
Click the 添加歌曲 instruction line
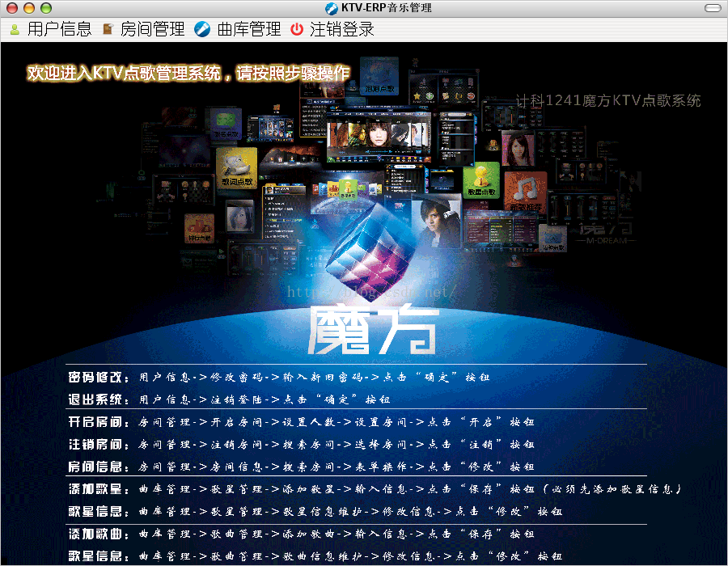302,534
